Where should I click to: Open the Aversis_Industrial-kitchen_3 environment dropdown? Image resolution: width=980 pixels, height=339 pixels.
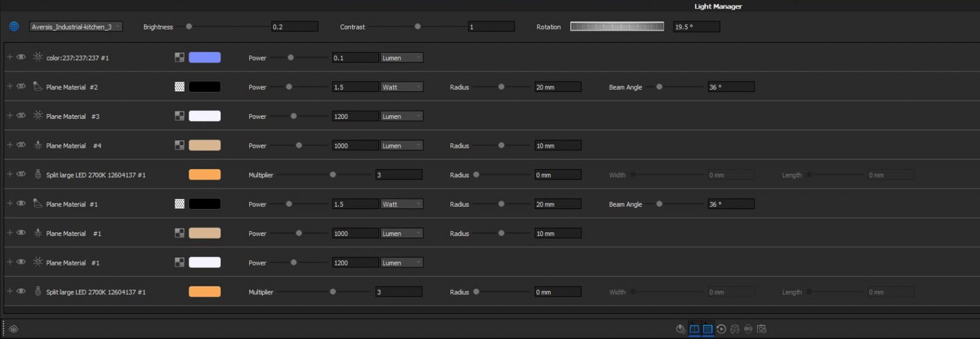coord(76,26)
